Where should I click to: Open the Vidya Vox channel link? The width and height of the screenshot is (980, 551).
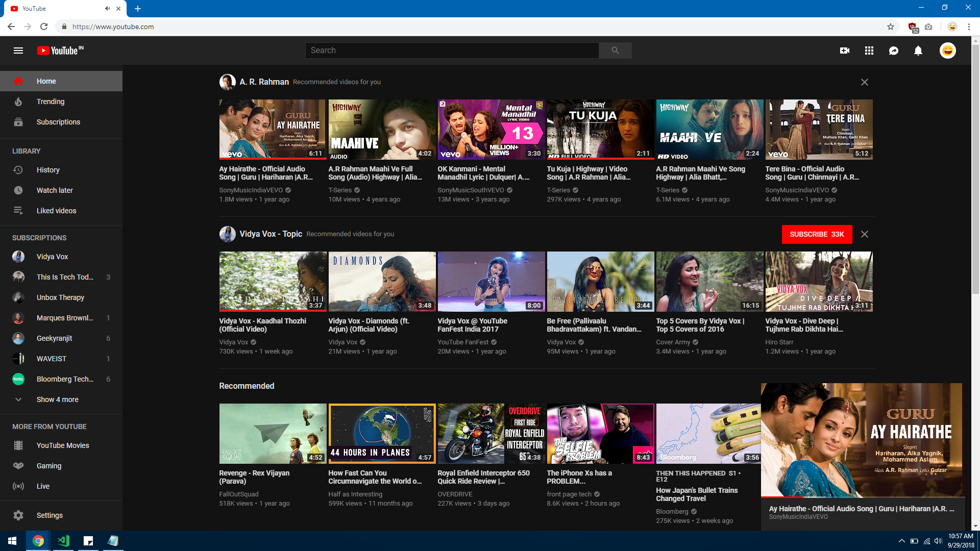coord(52,257)
